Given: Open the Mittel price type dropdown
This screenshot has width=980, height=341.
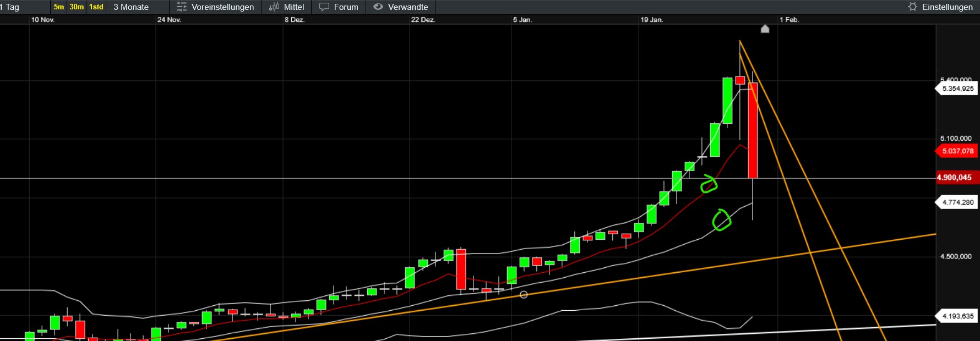Looking at the screenshot, I should pos(293,7).
